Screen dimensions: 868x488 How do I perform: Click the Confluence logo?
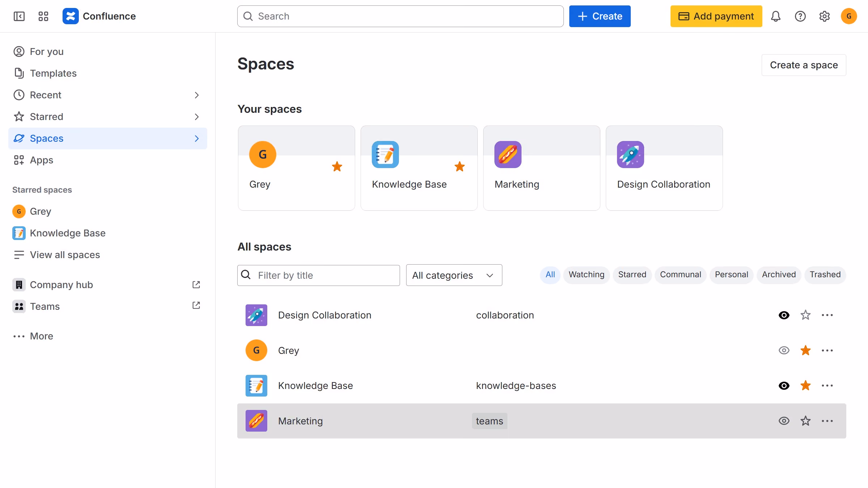coord(99,16)
